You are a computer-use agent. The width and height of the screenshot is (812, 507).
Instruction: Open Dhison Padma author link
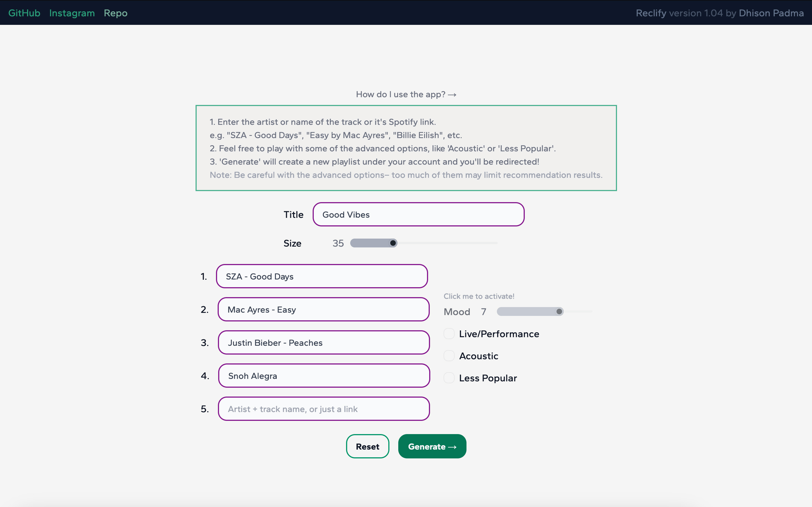(x=771, y=13)
